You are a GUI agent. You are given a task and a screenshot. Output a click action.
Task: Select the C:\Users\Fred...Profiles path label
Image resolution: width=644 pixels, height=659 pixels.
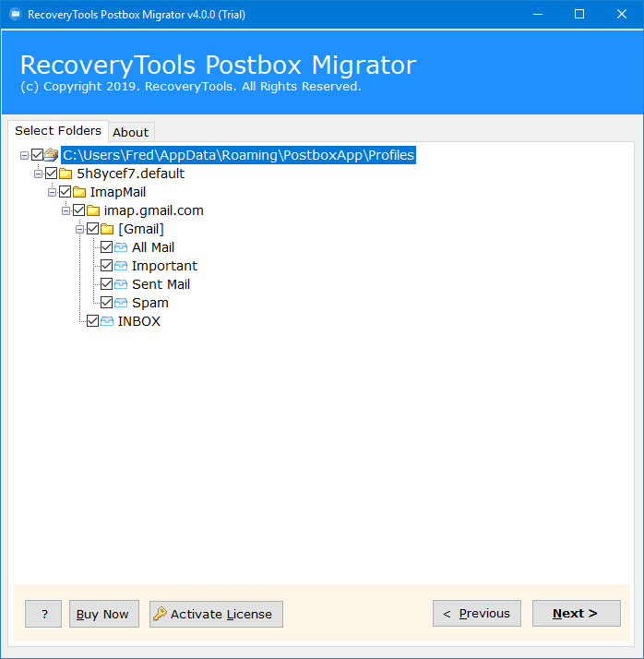point(239,155)
